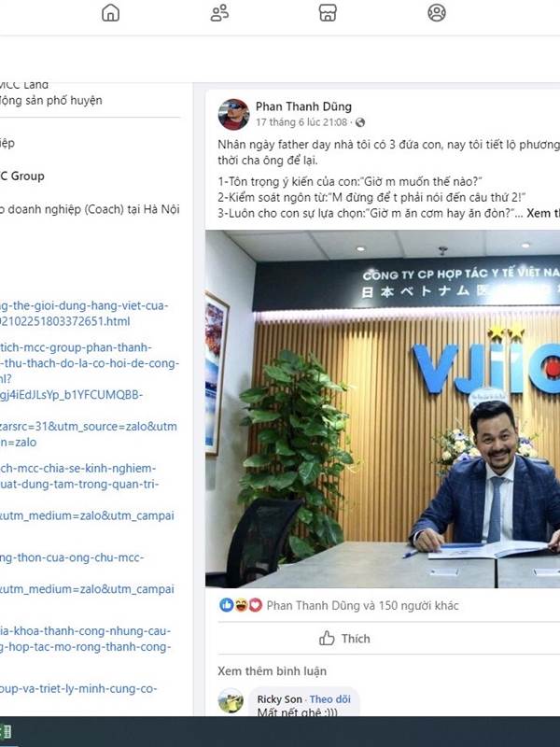
Task: Open the Groups icon in top navigation
Action: 437,13
